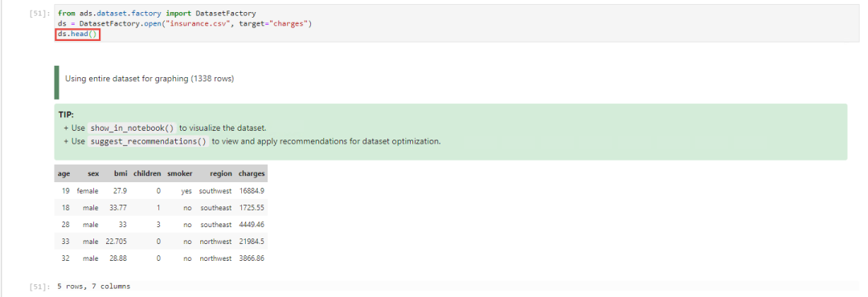Click the bmi value 22.705
868x297 pixels.
pos(117,242)
